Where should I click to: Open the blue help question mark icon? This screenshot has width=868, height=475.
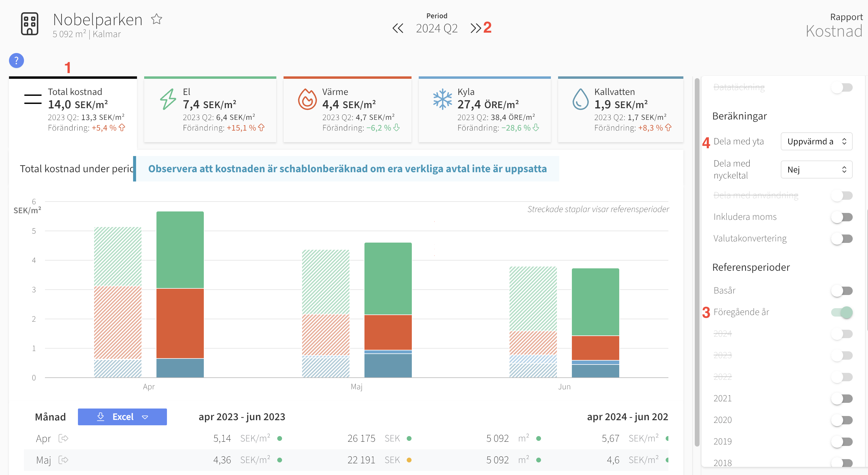16,60
